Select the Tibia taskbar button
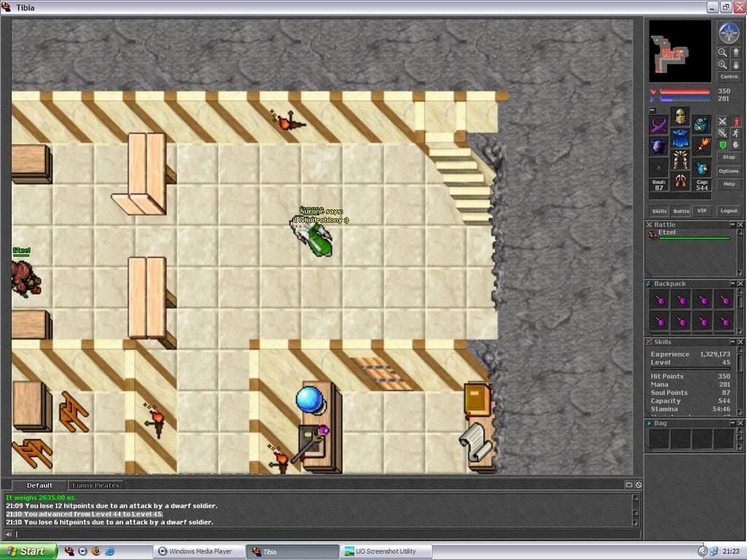Viewport: 747px width, 560px height. [x=293, y=551]
